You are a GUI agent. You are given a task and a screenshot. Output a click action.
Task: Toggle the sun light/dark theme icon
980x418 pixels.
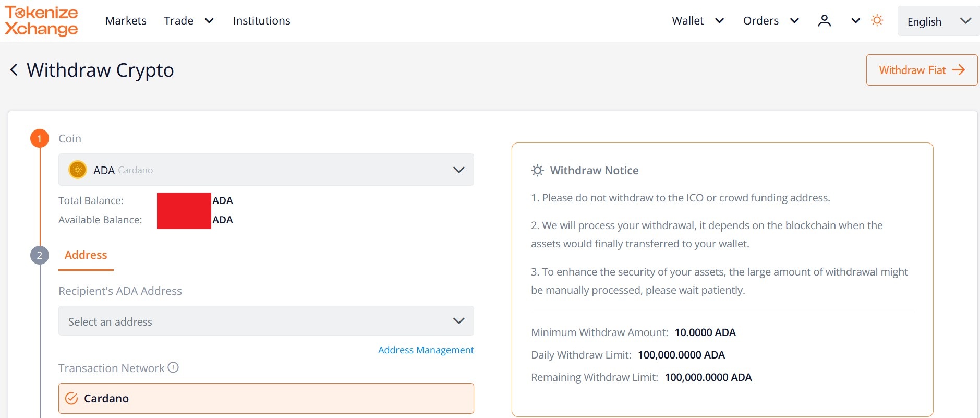(877, 20)
